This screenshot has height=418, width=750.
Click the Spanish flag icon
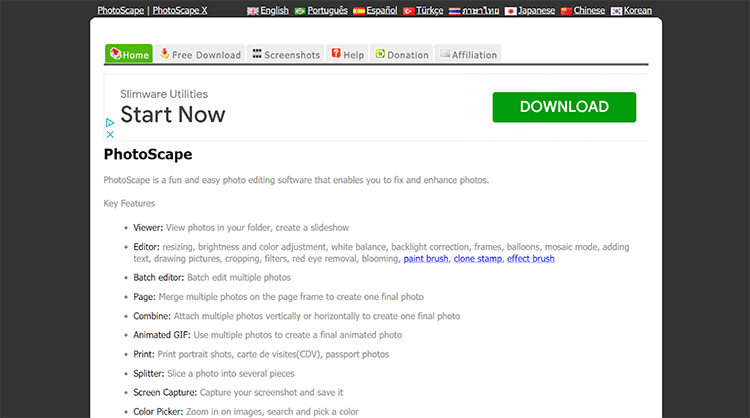(359, 11)
